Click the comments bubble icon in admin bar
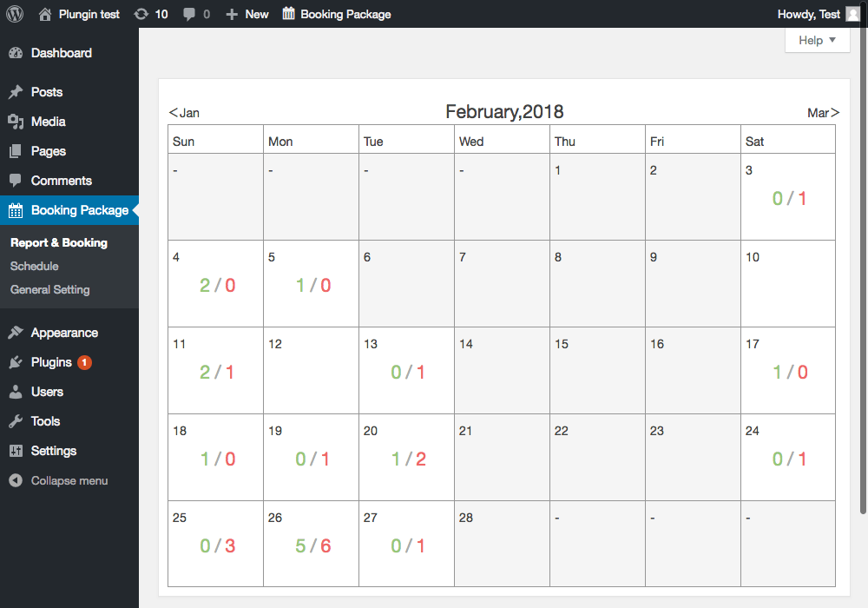This screenshot has width=868, height=608. pos(189,14)
